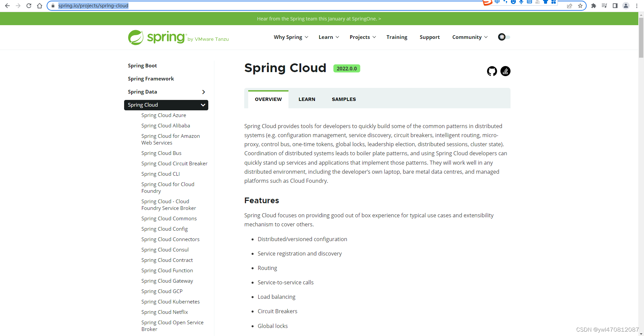Open Spring Cloud Kubernetes link
This screenshot has width=644, height=336.
point(170,302)
